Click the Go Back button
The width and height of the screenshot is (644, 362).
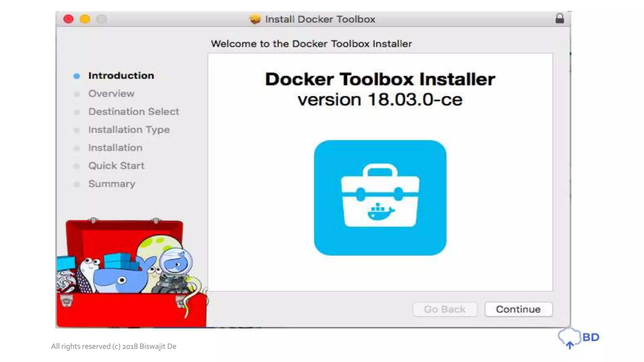tap(445, 309)
